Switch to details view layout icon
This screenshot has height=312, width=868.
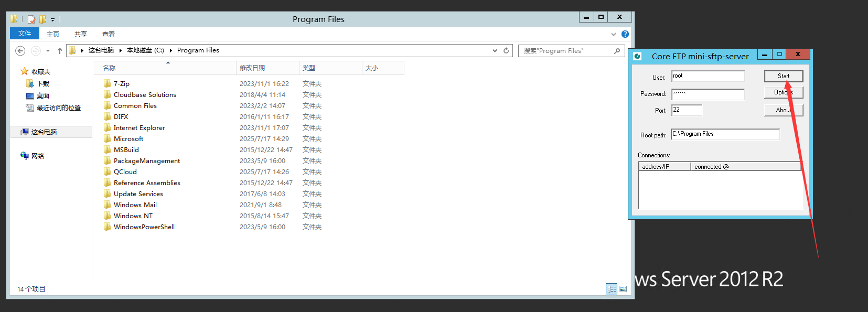pyautogui.click(x=612, y=289)
